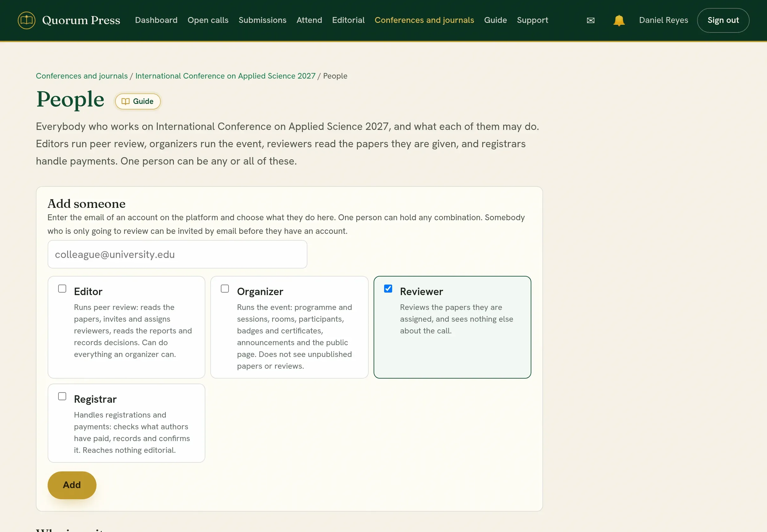Open the Submissions navigation item
This screenshot has width=767, height=532.
point(262,20)
